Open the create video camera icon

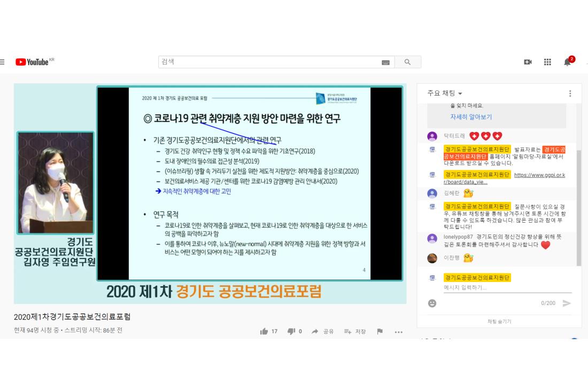click(528, 62)
